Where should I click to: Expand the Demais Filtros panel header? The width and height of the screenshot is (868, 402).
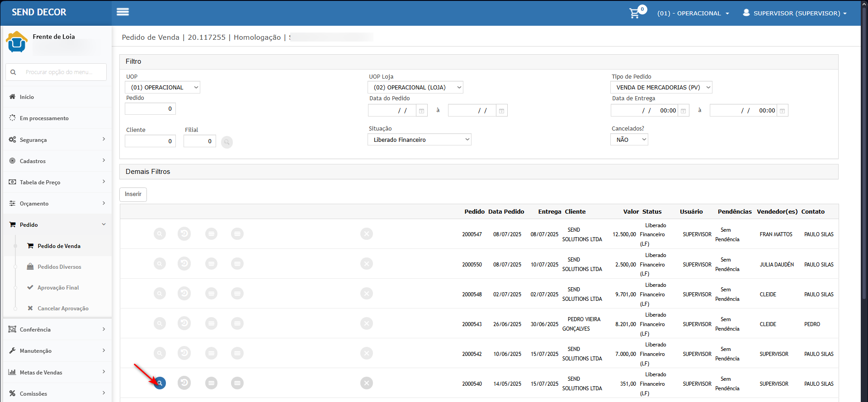[x=479, y=172]
